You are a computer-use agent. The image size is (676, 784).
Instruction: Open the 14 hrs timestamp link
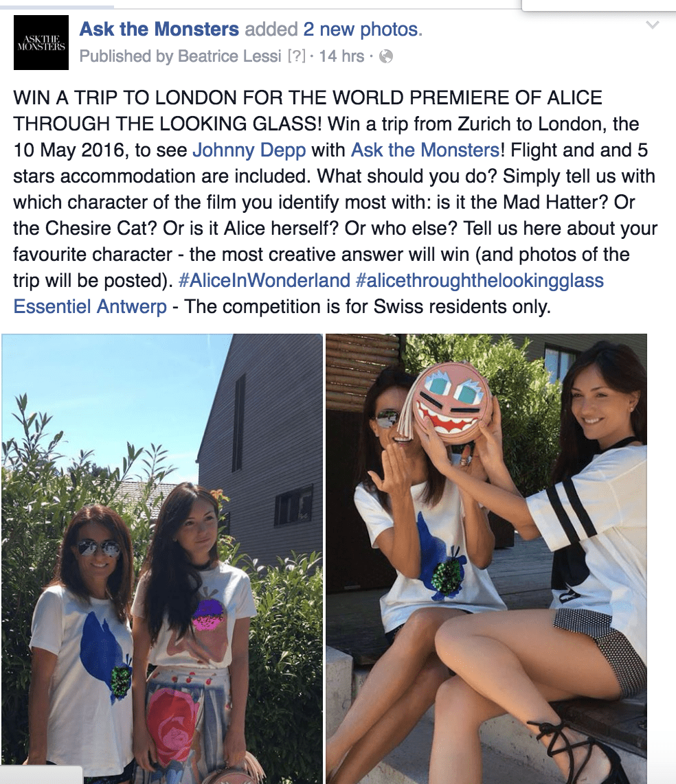coord(341,56)
